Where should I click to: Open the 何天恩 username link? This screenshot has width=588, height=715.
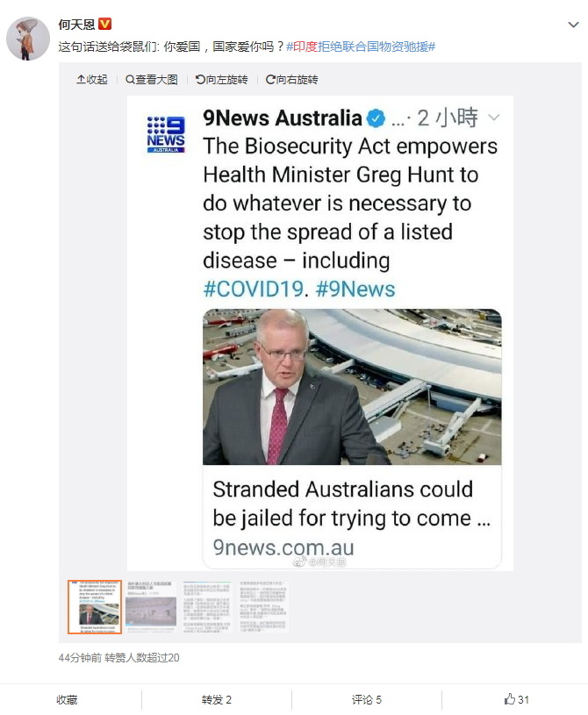[76, 25]
